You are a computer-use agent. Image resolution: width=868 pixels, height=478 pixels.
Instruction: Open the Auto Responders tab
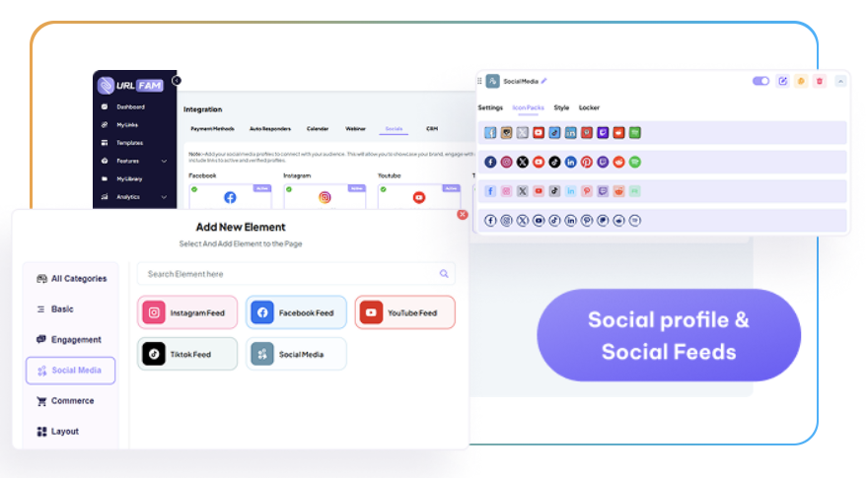click(270, 129)
